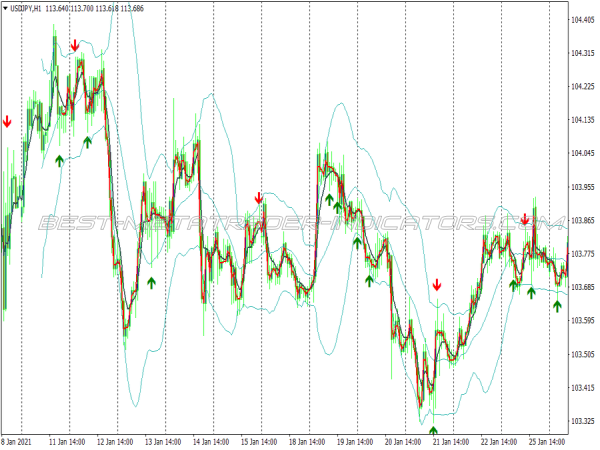Click the red sell arrow above the 11 Jan peak
This screenshot has height=450, width=600.
coord(75,45)
